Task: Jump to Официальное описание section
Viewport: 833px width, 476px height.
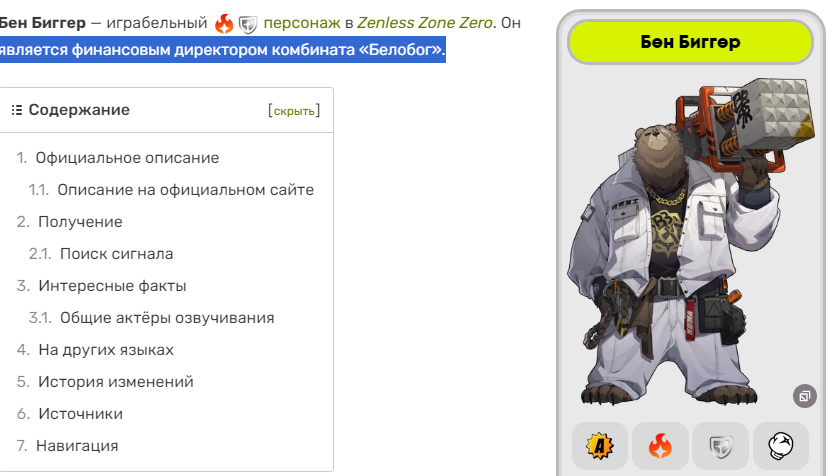Action: pyautogui.click(x=127, y=158)
